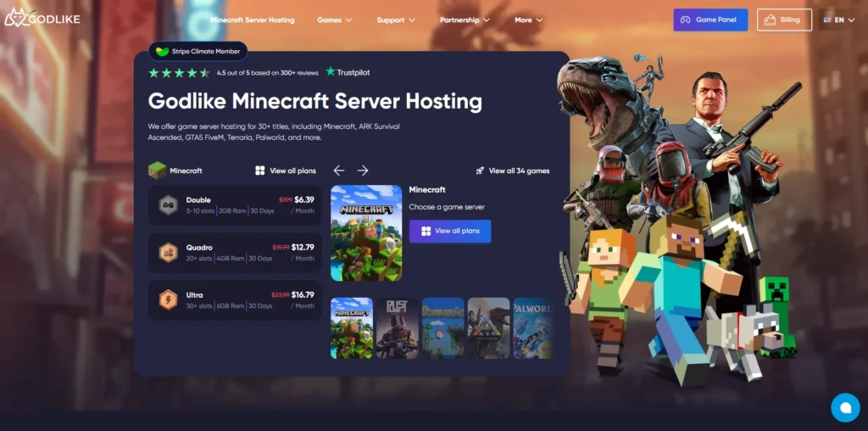Open the Trustpilot link
The width and height of the screenshot is (868, 431).
pos(348,72)
